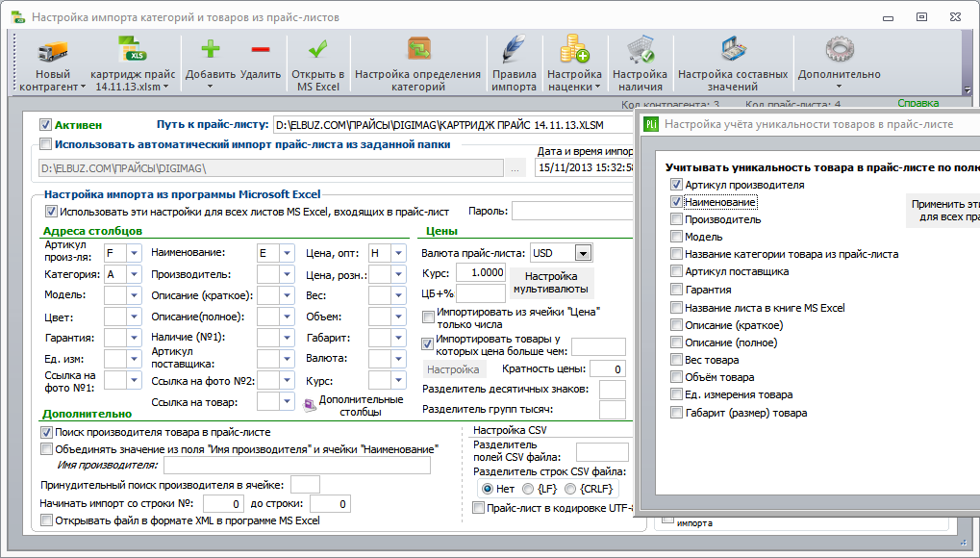Viewport: 980px width, 558px height.
Task: Expand the Ссылка на товар dropdown
Action: tap(287, 401)
